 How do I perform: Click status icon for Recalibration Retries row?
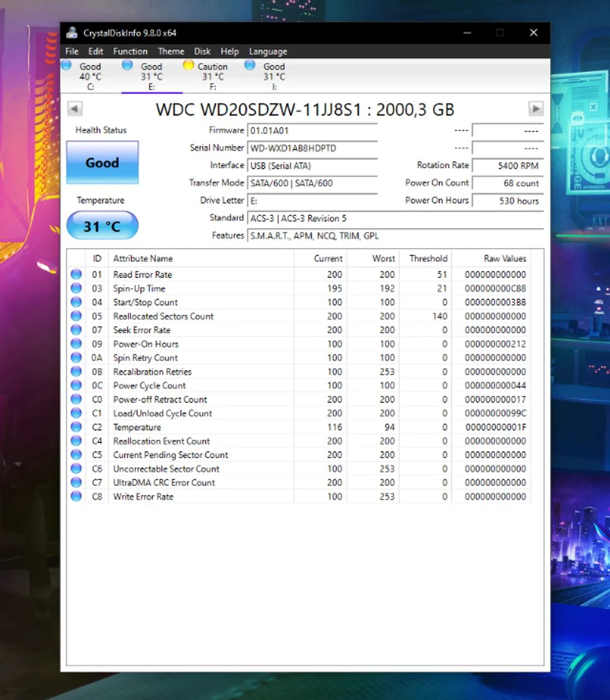click(x=77, y=371)
